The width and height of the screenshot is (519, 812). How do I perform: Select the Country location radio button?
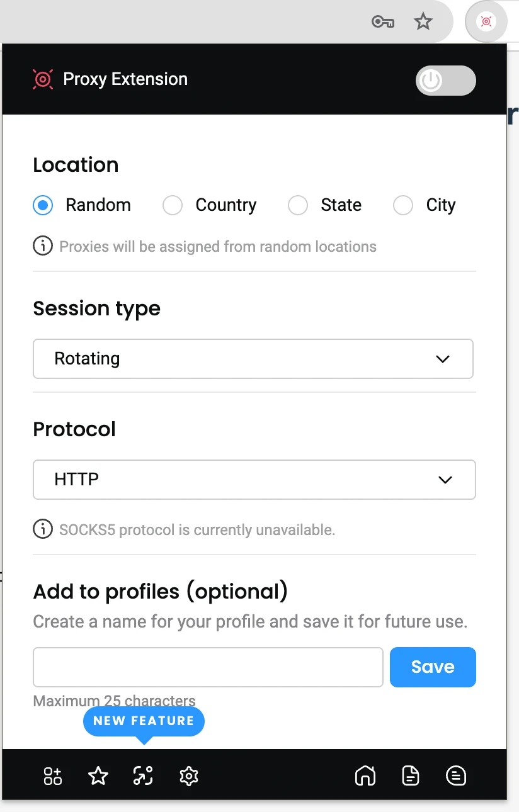[172, 205]
